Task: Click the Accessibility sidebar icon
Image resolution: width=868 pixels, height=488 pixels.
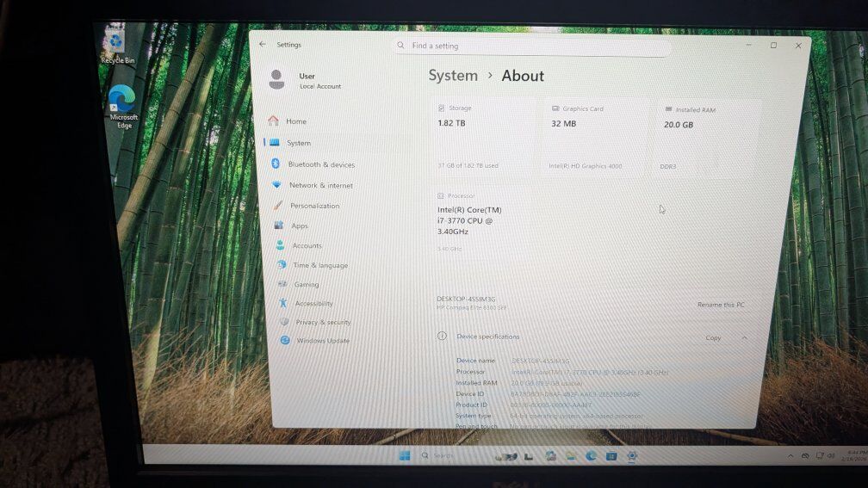Action: click(283, 303)
